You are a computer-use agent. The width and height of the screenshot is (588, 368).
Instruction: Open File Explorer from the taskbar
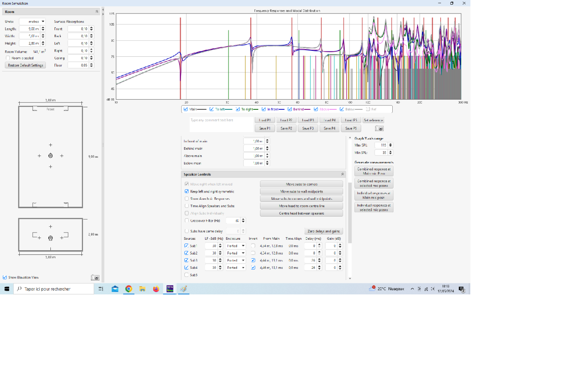(142, 289)
